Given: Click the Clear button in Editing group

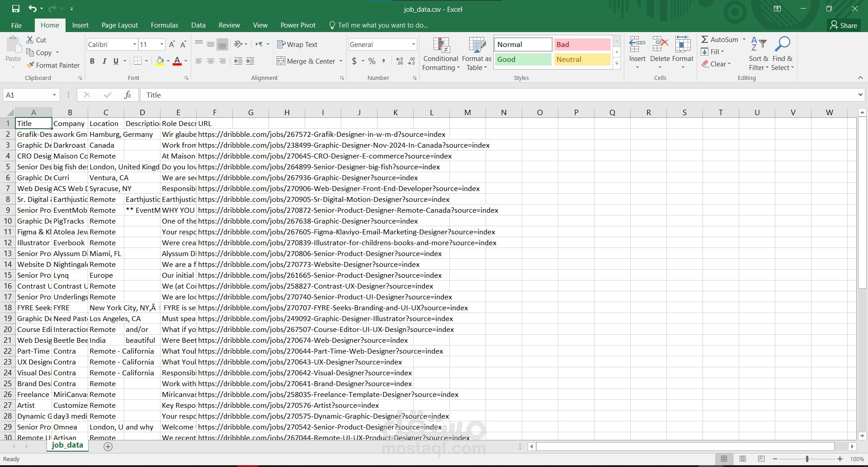Looking at the screenshot, I should pyautogui.click(x=716, y=64).
